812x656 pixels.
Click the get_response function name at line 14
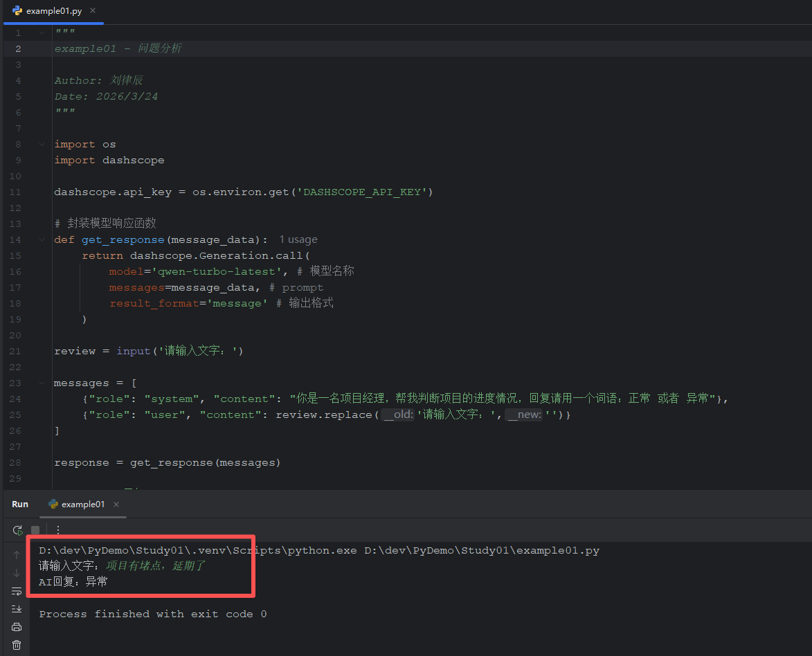[x=123, y=239]
